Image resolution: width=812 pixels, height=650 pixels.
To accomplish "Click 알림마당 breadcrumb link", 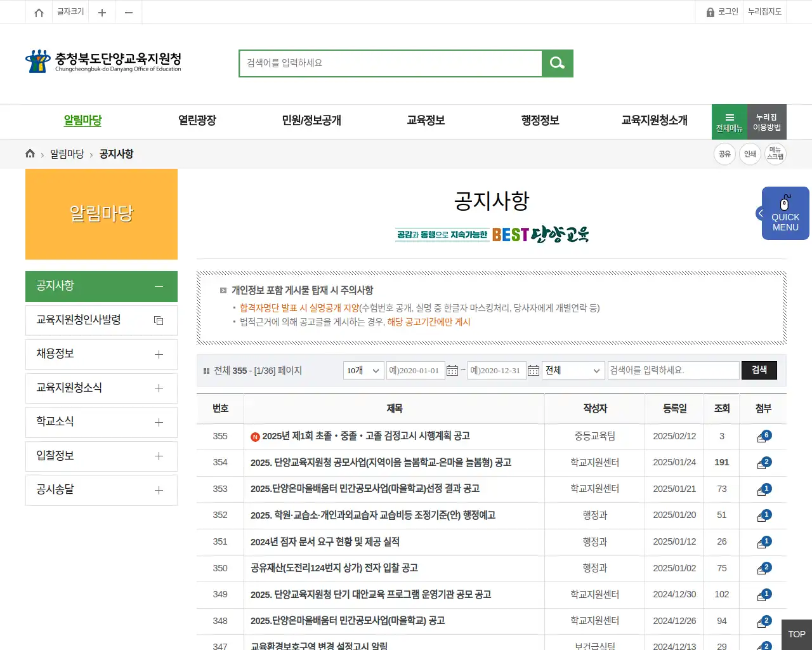I will click(67, 154).
